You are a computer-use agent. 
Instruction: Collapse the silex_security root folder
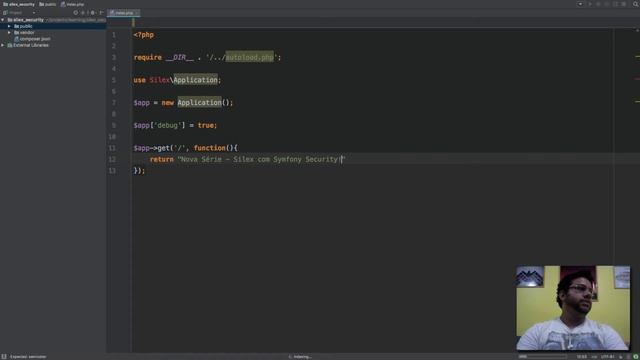click(3, 20)
